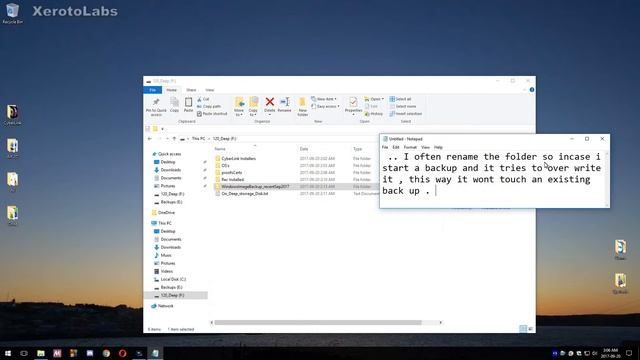The width and height of the screenshot is (640, 360).
Task: Click History in the Open group
Action: (x=374, y=114)
